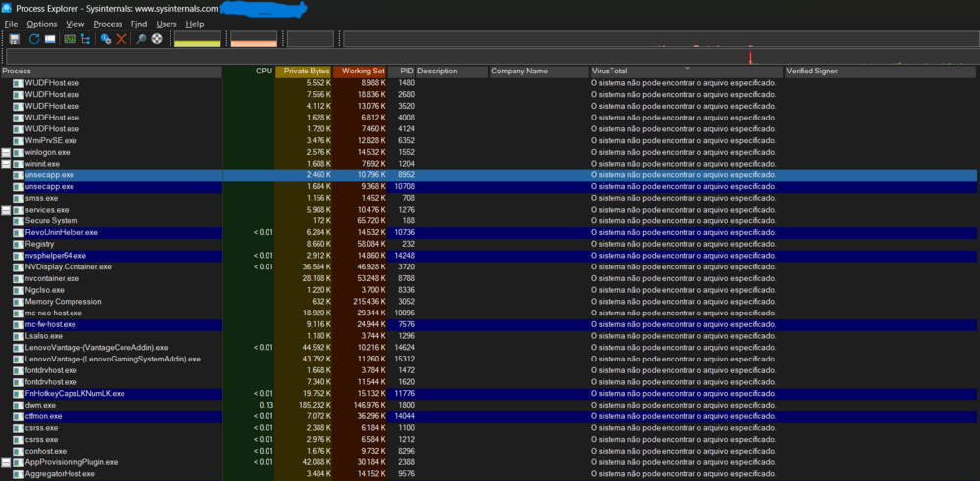The image size is (980, 481).
Task: Kill the process with the red X icon
Action: pyautogui.click(x=122, y=39)
